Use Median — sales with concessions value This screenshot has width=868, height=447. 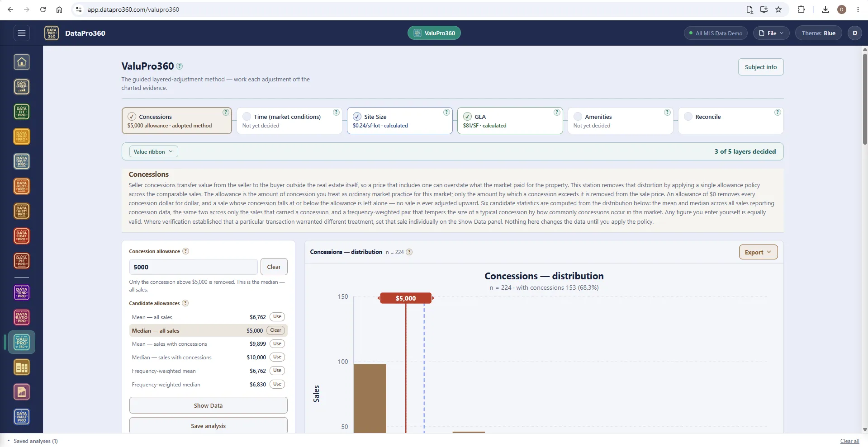point(277,357)
